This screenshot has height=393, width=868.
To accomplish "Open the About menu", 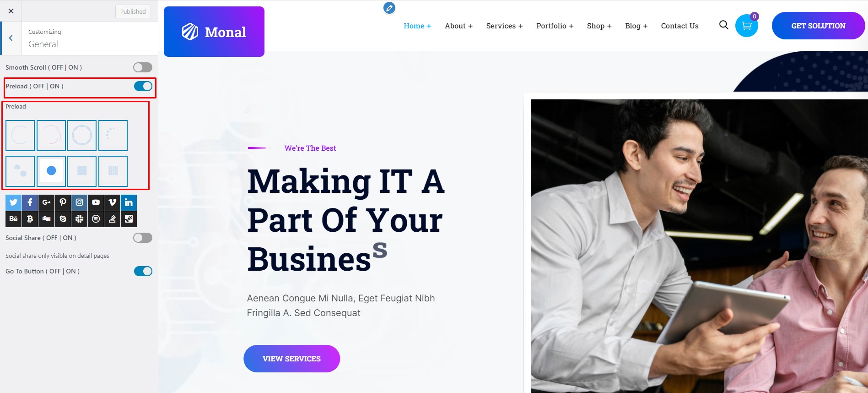I will point(458,26).
